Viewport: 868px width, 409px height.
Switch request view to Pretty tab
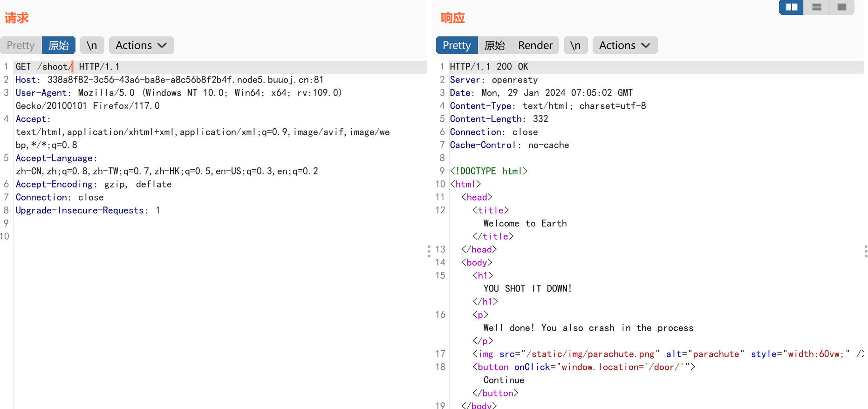[21, 45]
